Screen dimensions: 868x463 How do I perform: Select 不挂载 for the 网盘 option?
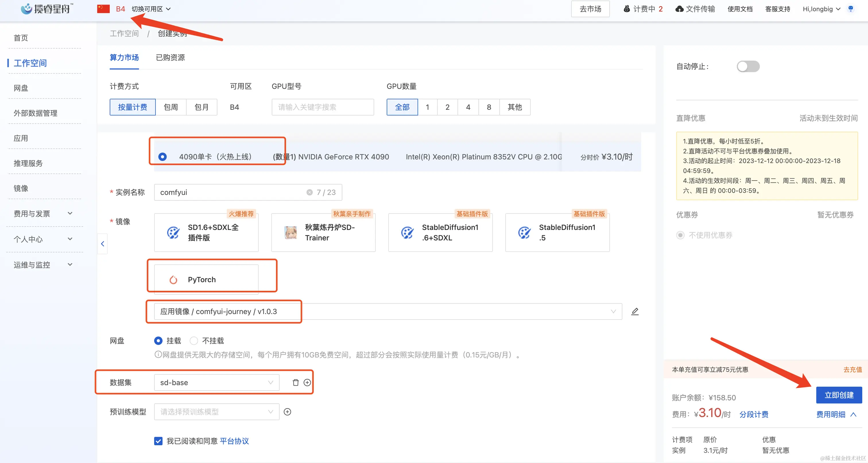click(x=194, y=341)
